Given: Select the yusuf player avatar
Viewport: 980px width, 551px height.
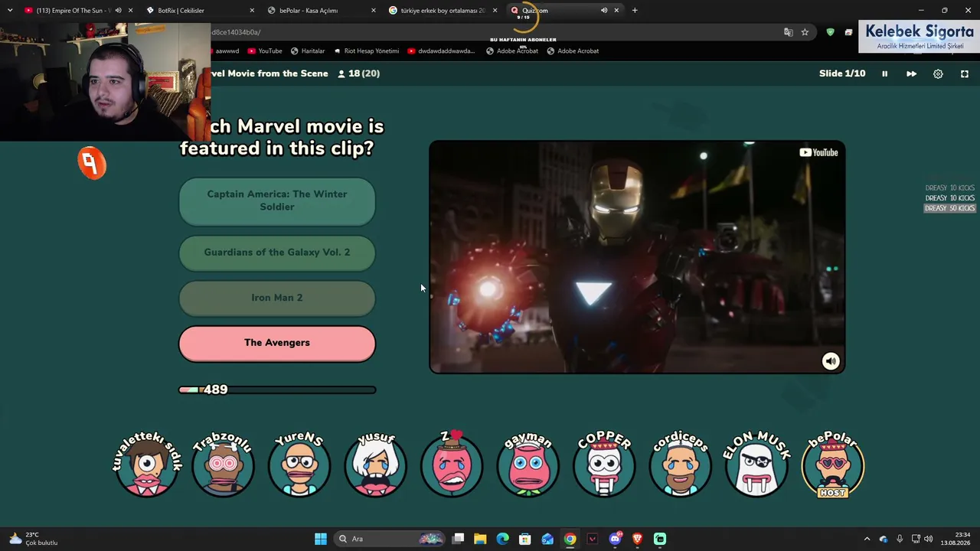Looking at the screenshot, I should click(x=375, y=464).
